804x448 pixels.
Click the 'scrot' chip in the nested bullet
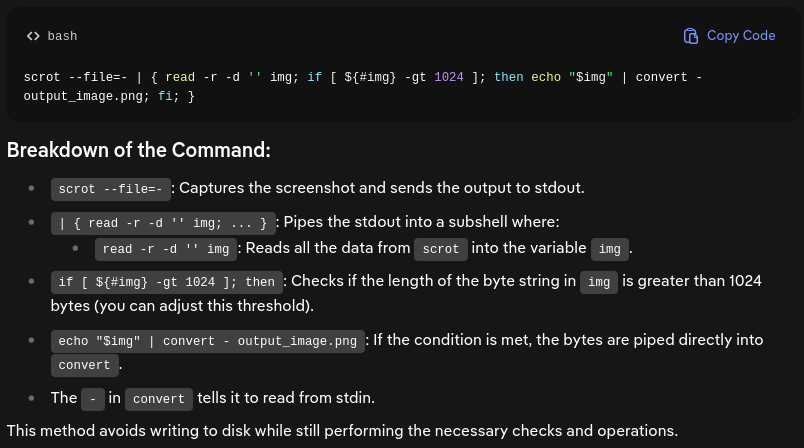(x=440, y=249)
